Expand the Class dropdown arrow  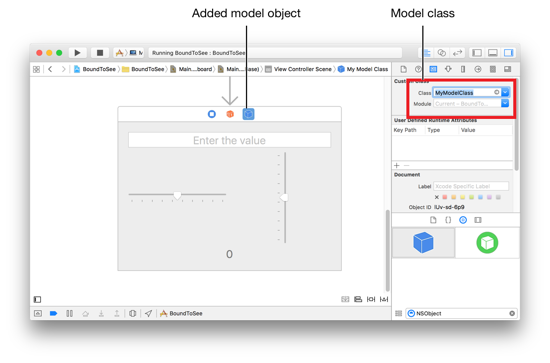point(505,93)
